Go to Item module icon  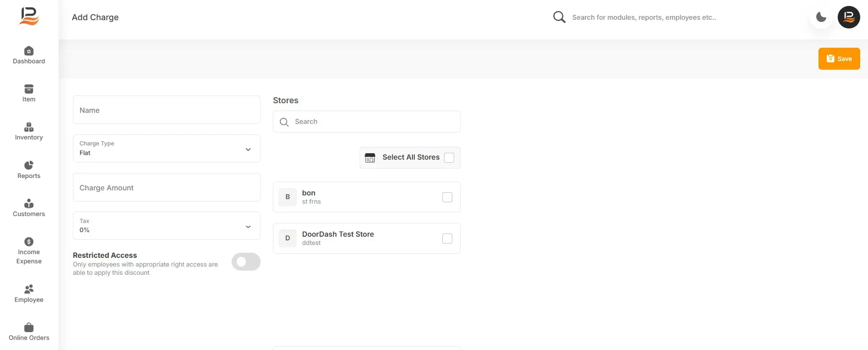point(29,89)
